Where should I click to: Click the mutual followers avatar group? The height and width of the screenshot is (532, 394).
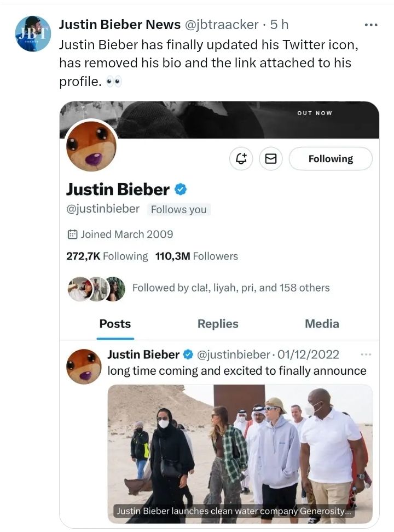click(96, 288)
